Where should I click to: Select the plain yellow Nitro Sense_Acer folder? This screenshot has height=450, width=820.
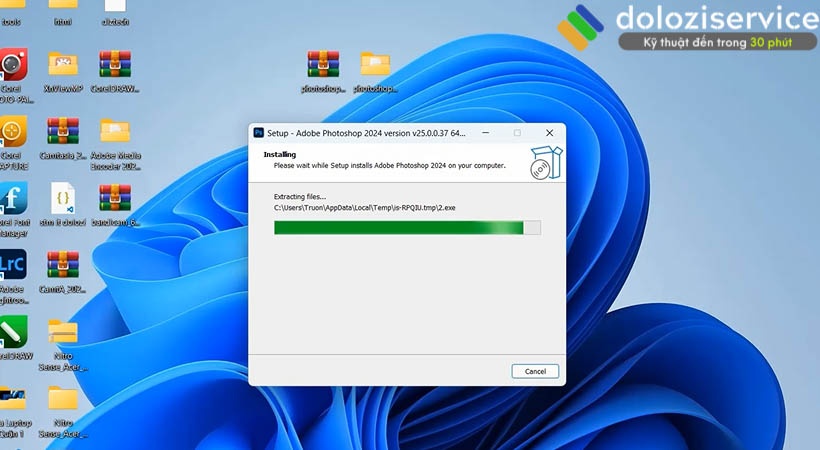click(63, 398)
